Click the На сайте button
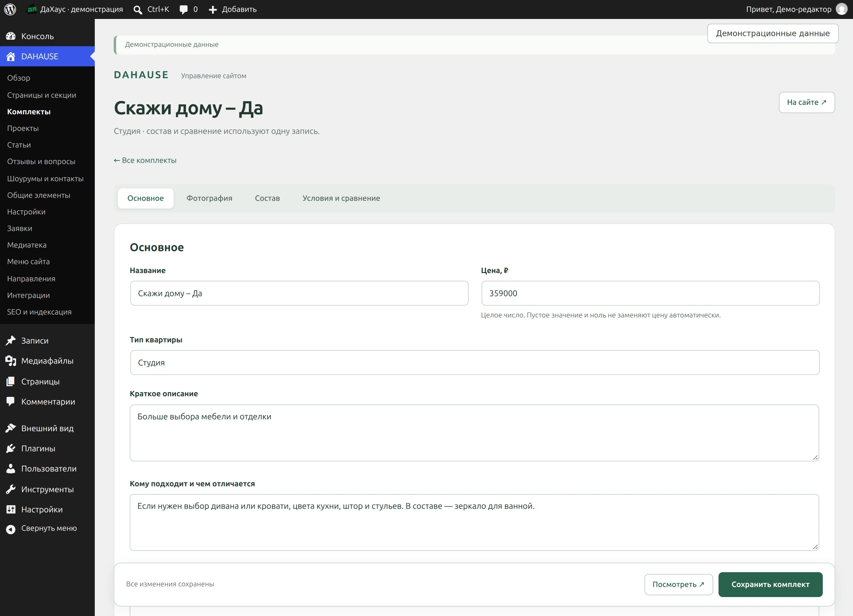 [x=807, y=102]
